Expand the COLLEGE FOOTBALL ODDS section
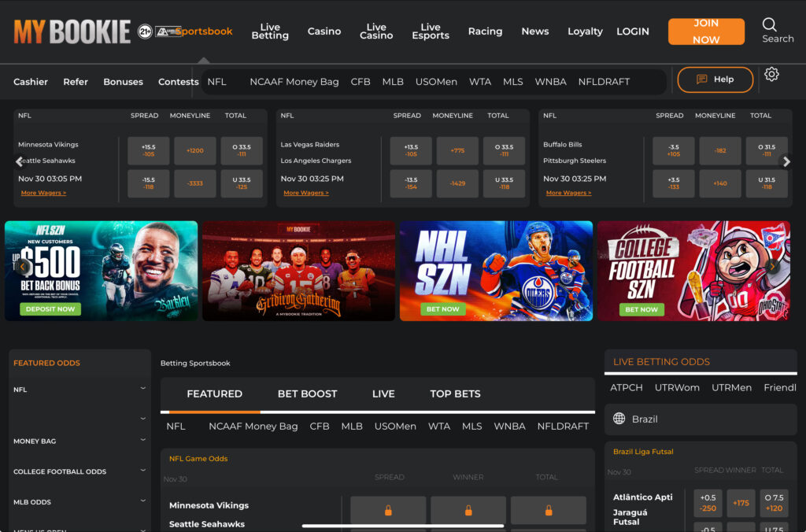This screenshot has height=532, width=806. pos(142,471)
